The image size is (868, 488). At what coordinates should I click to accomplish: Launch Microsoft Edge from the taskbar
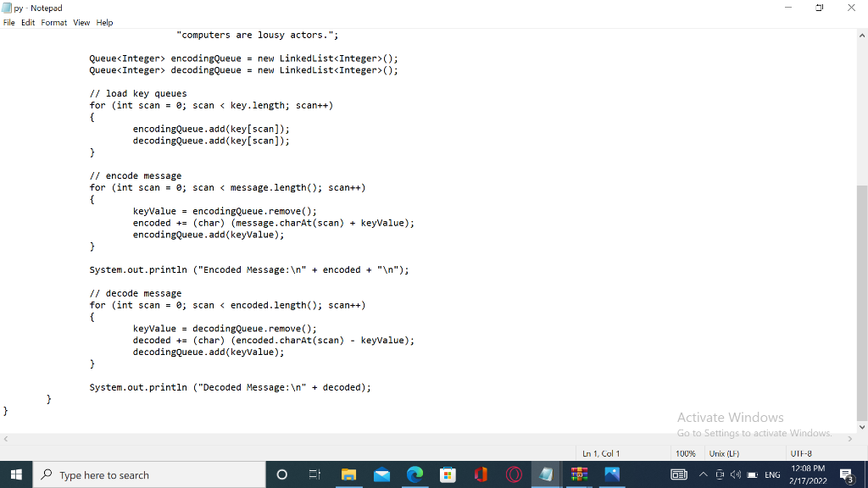pos(415,474)
